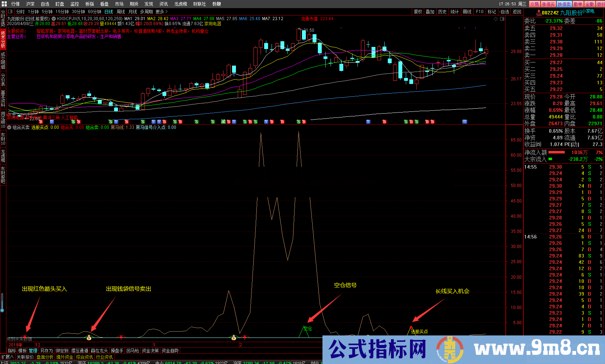605x364 pixels.
Task: Toggle 复权 price adjustment
Action: (x=418, y=11)
